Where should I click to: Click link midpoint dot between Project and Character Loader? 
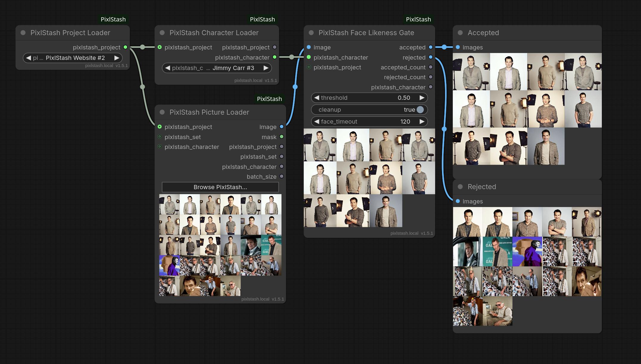(x=142, y=47)
